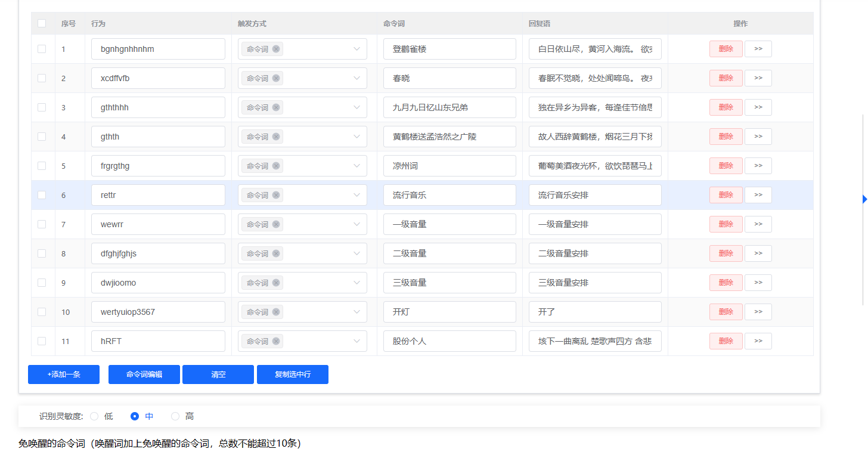Image resolution: width=868 pixels, height=455 pixels.
Task: Click the 命令词 field containing 登鹳雀楼
Action: point(449,49)
